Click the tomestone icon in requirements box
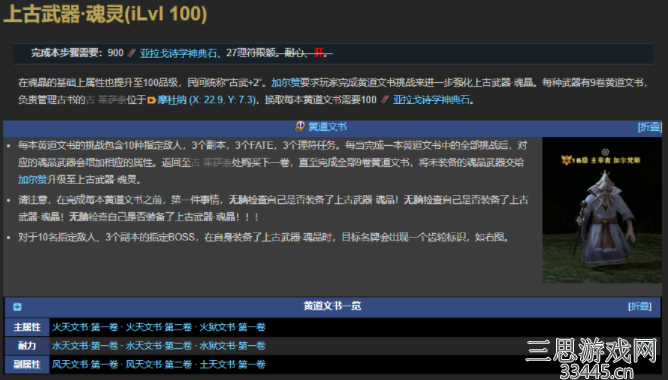 132,53
